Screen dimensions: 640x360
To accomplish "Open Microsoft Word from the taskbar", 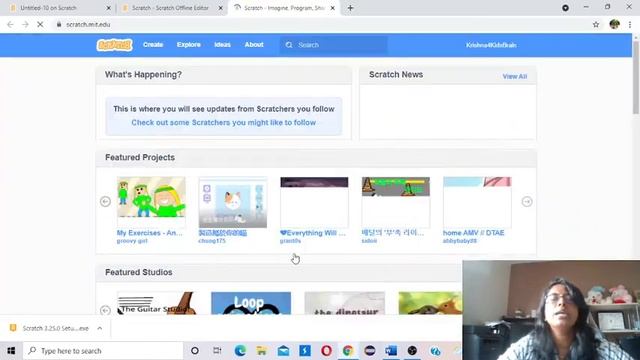I will 391,351.
